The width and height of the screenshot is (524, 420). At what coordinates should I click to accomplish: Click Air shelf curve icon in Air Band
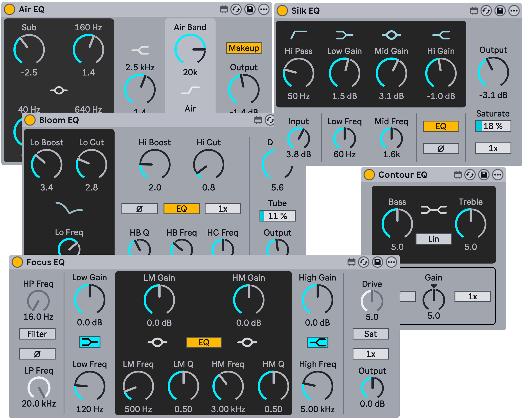[190, 91]
